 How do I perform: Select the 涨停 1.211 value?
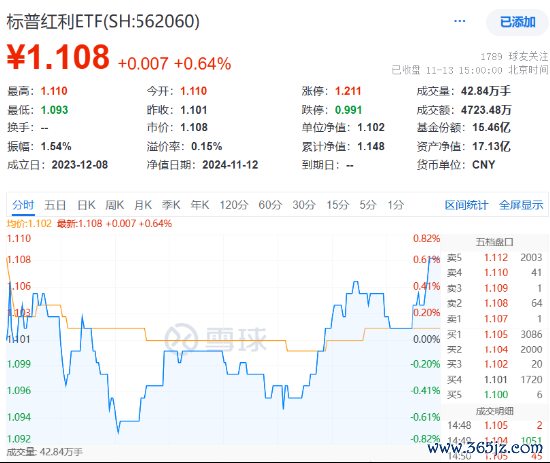click(x=348, y=91)
